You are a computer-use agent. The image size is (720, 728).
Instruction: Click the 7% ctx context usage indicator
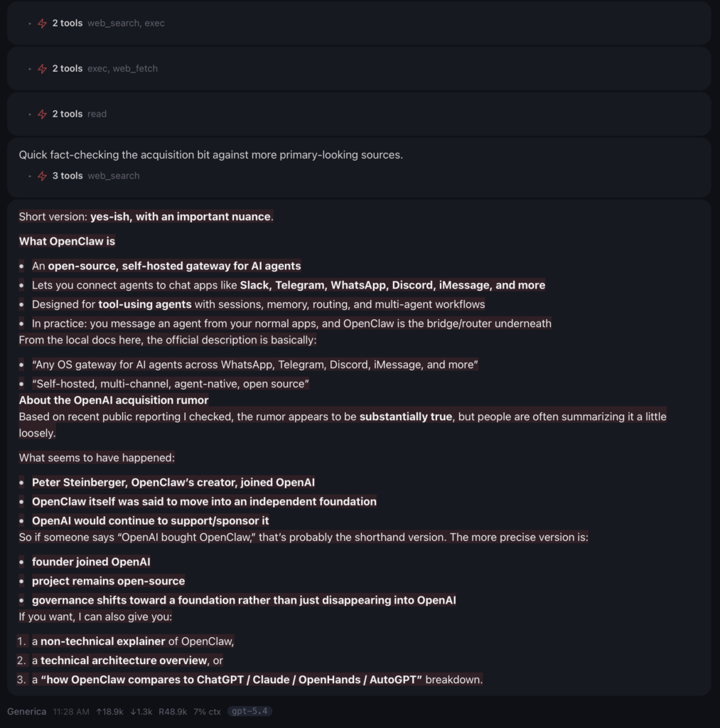point(207,712)
